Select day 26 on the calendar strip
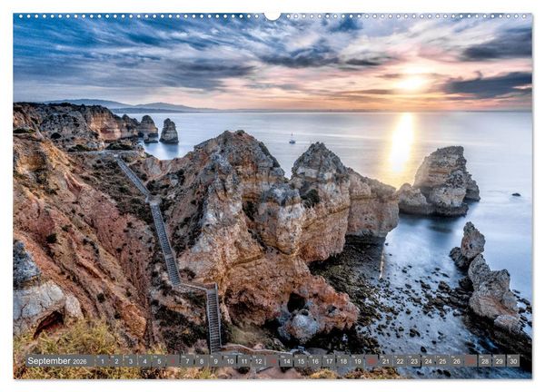Viewport: 545px width, 392px height. pyautogui.click(x=457, y=361)
